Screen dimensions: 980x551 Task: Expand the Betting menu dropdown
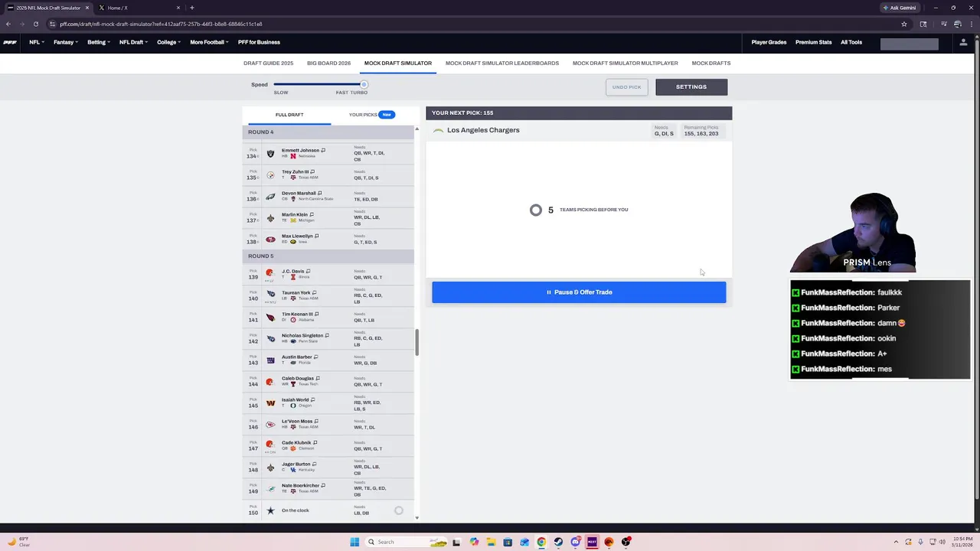(99, 42)
